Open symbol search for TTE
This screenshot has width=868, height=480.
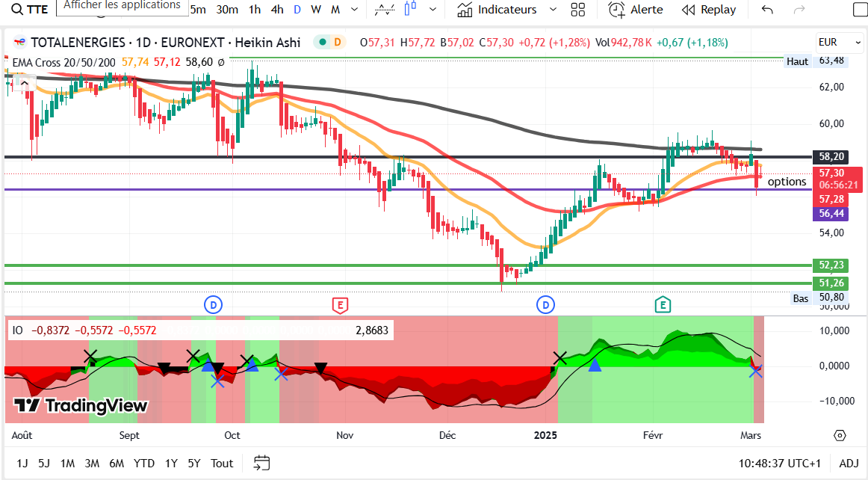[30, 10]
